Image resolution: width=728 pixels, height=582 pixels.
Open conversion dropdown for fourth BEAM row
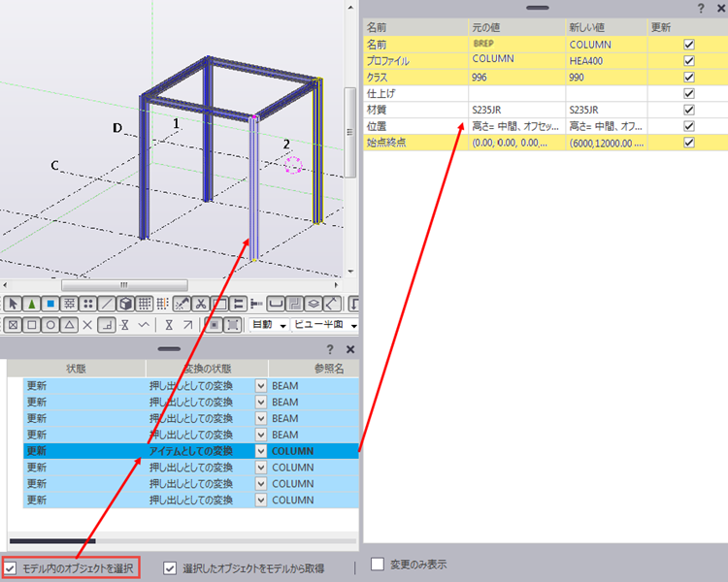tap(261, 435)
